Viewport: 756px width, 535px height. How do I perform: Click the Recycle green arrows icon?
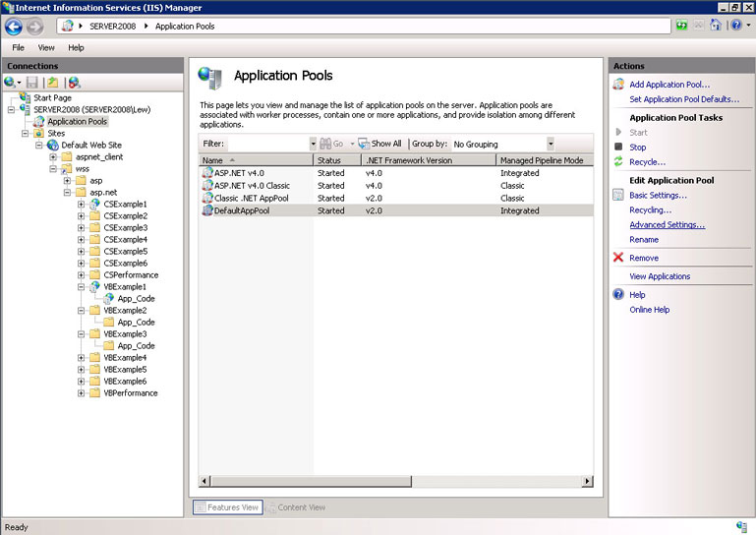tap(618, 161)
